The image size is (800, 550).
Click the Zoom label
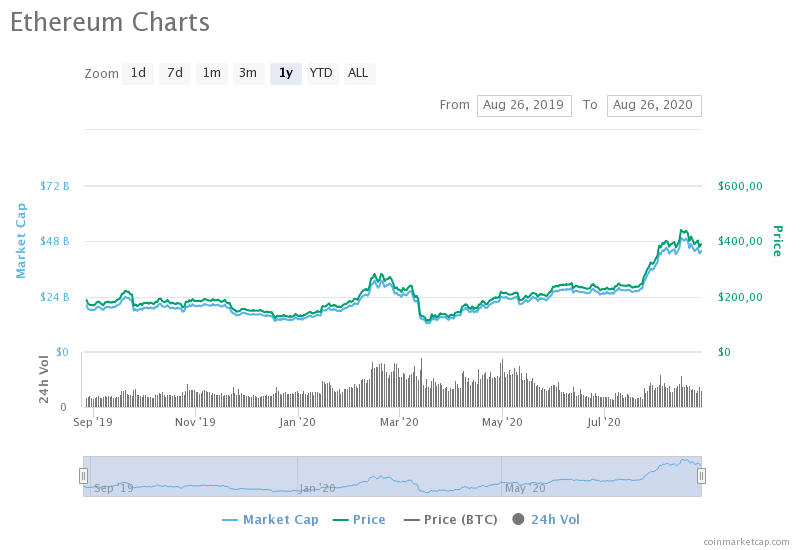pyautogui.click(x=102, y=74)
